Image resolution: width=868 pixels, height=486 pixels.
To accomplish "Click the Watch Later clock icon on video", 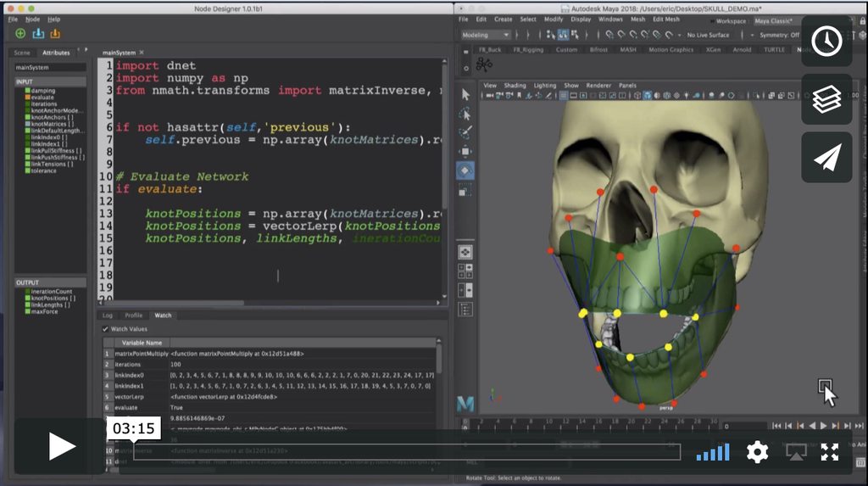I will (x=827, y=42).
